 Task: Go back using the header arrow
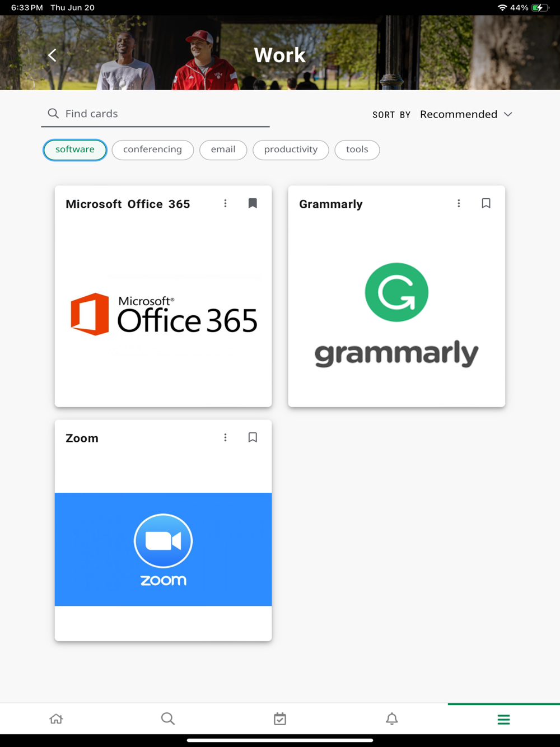tap(52, 55)
